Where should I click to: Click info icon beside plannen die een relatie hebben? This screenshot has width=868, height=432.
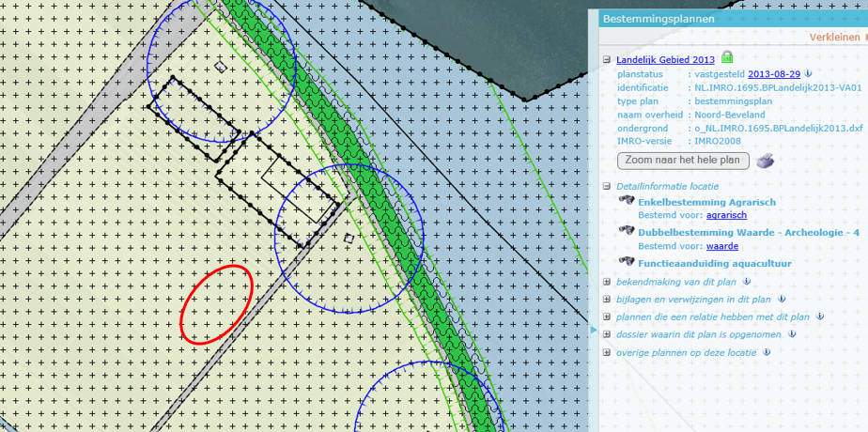(820, 316)
